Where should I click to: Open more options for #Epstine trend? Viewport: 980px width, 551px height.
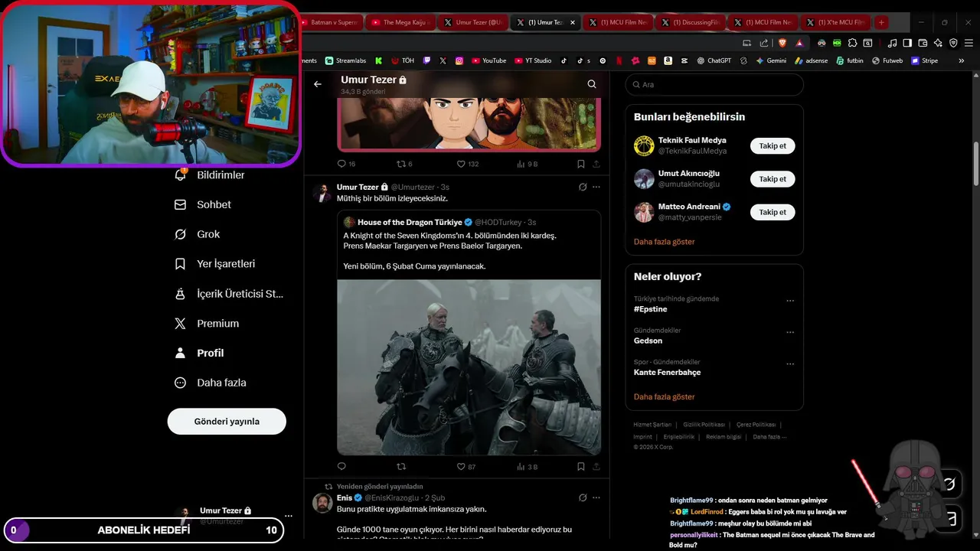point(790,301)
